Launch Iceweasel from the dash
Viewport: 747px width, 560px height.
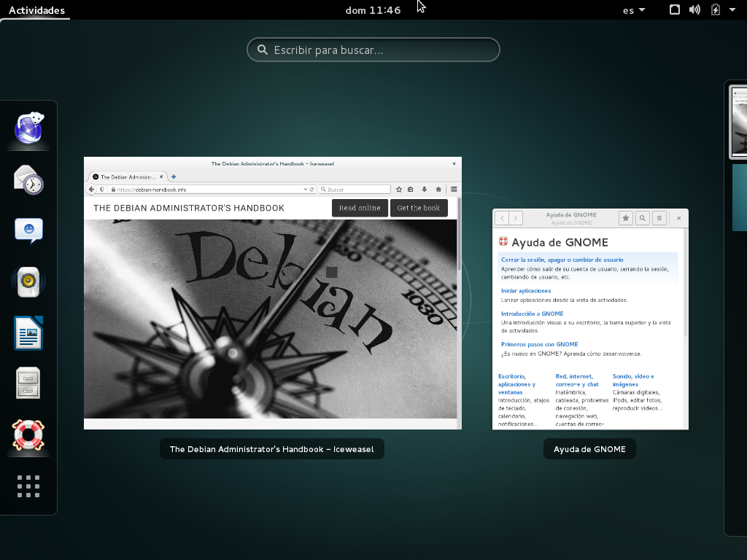coord(28,128)
